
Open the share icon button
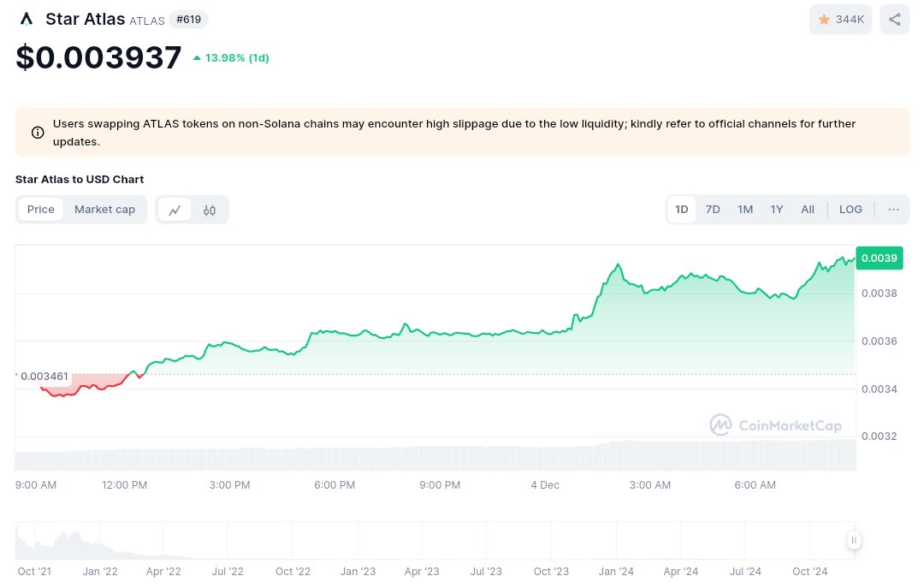895,20
